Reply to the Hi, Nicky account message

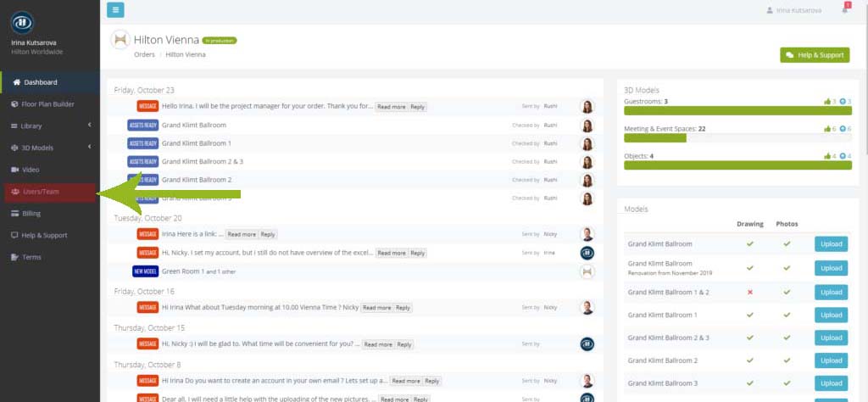click(x=417, y=253)
